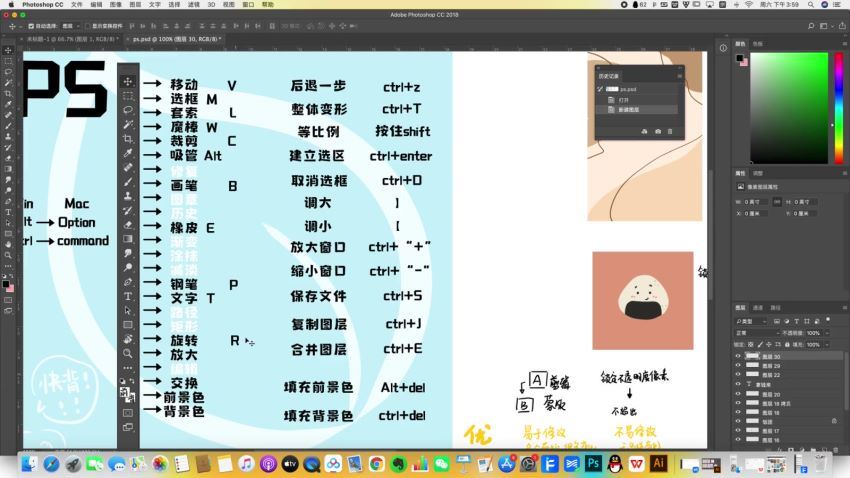Open the collapsed Info panel icon
This screenshot has width=850, height=478.
pos(723,48)
